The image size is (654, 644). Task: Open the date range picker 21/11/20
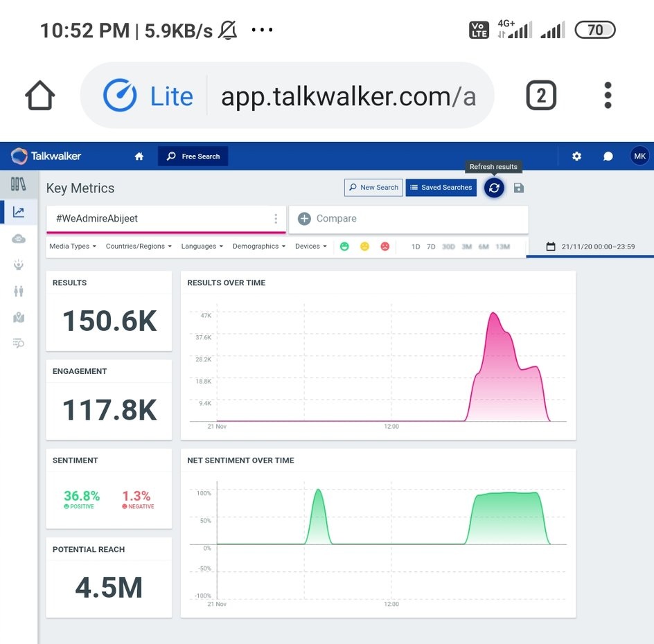pyautogui.click(x=590, y=247)
